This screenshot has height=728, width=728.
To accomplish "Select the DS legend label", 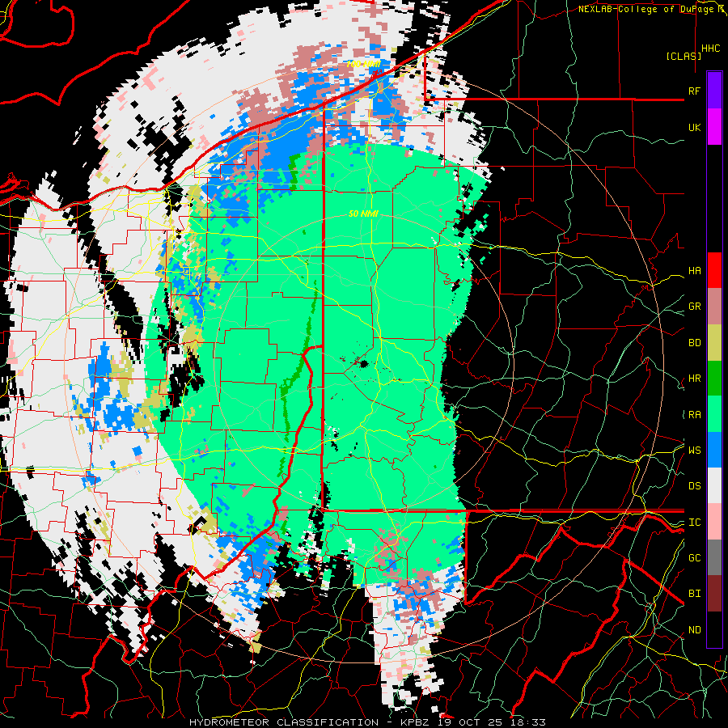I will [x=695, y=486].
